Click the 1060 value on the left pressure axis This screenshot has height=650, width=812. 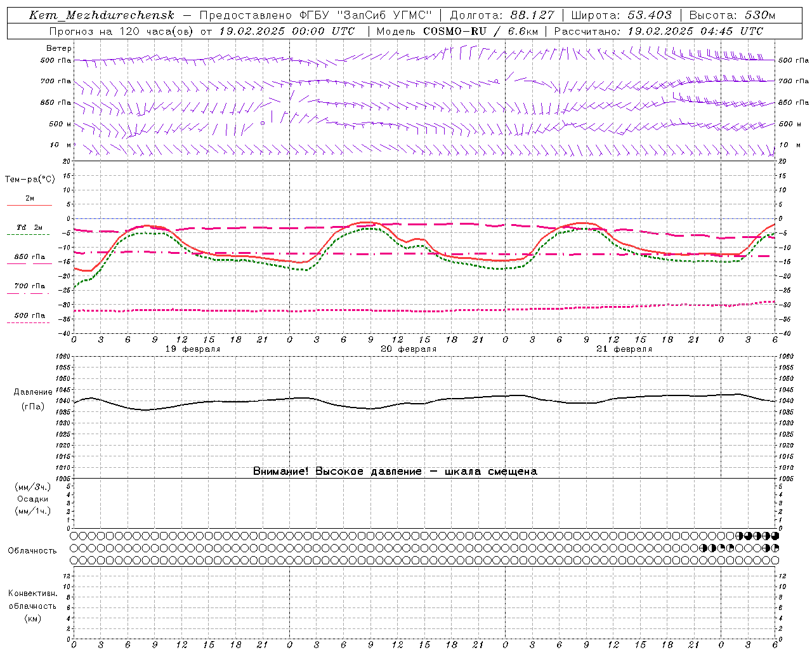click(64, 357)
